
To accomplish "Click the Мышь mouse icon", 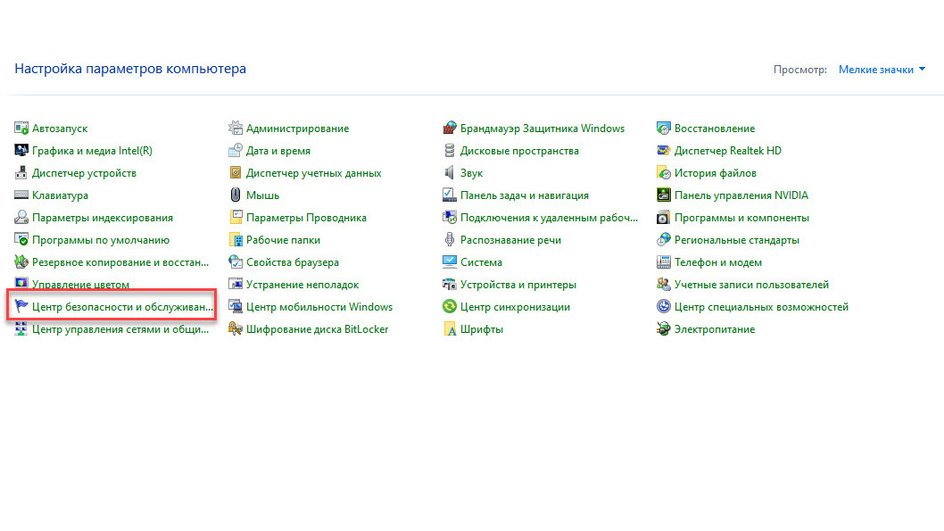I will 235,195.
